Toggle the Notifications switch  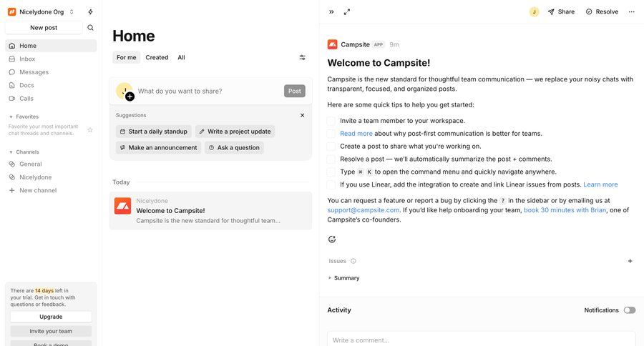click(629, 310)
